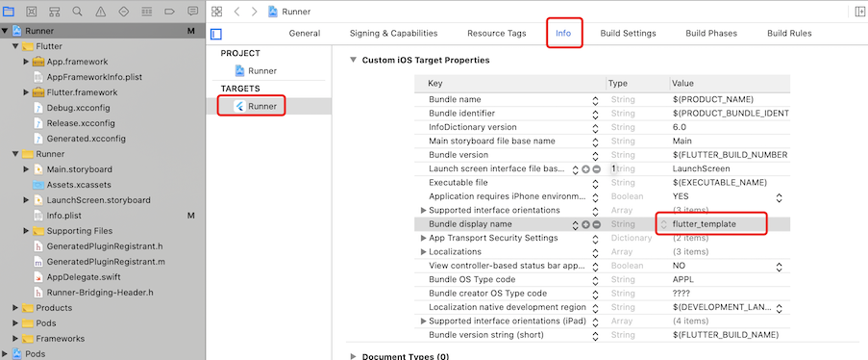Open the Report navigator speech-bubble icon
The image size is (868, 360).
pyautogui.click(x=192, y=12)
